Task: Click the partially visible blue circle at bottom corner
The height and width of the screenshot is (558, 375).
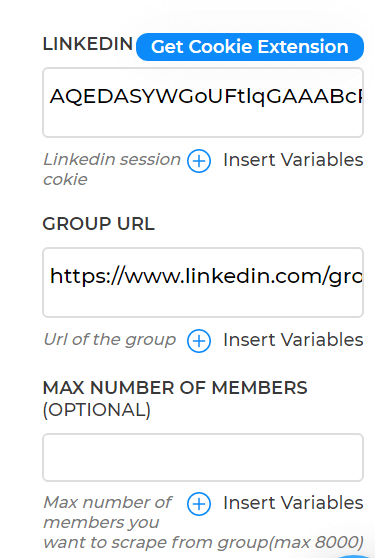Action: 352,556
